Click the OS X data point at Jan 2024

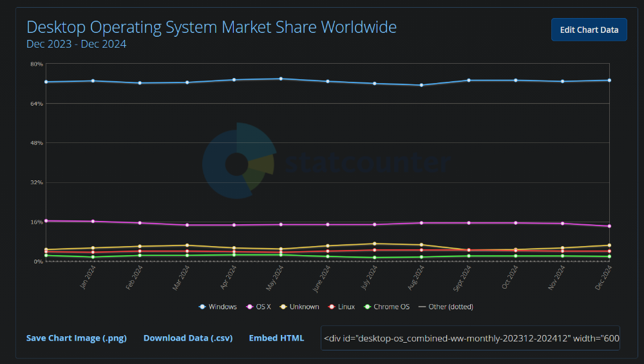[93, 222]
